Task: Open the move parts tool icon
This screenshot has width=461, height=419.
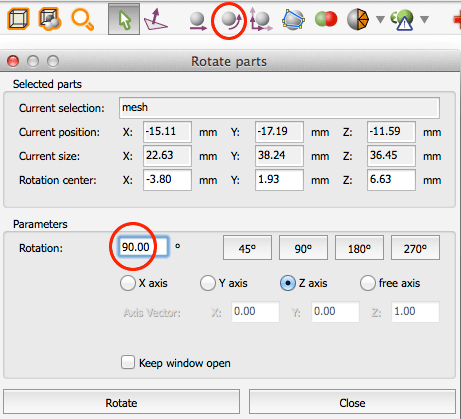Action: click(198, 21)
